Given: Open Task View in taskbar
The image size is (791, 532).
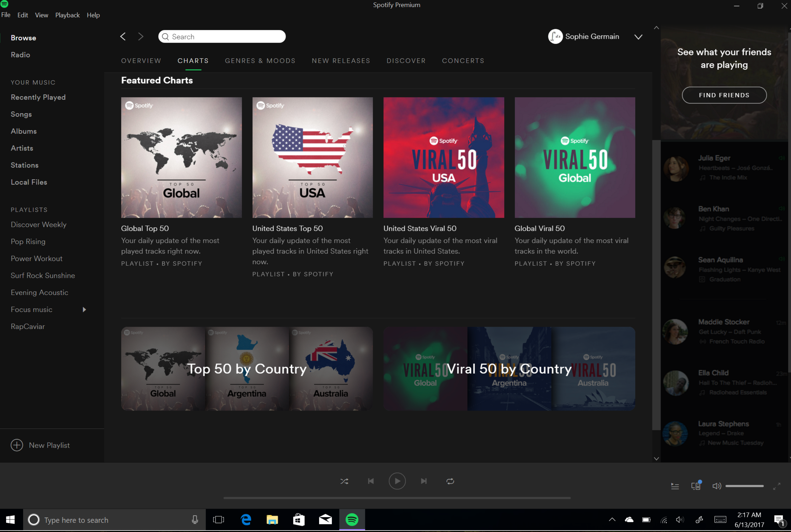Looking at the screenshot, I should click(219, 520).
